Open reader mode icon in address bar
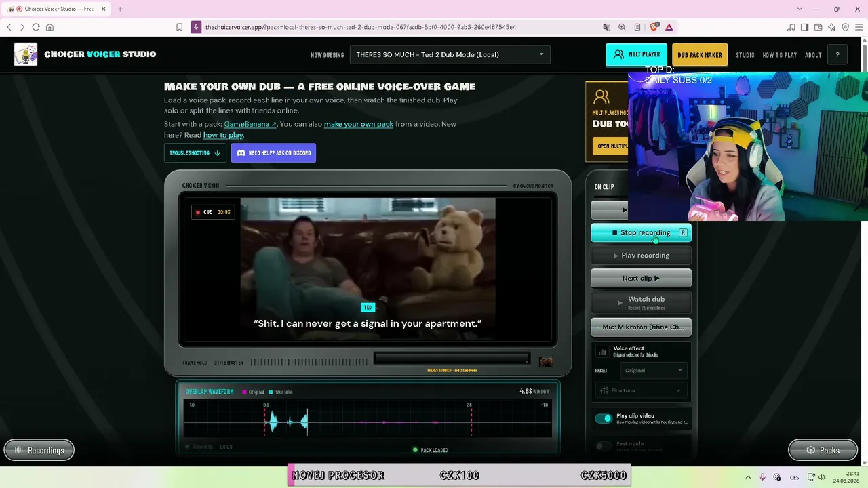Image resolution: width=868 pixels, height=488 pixels. 637,27
